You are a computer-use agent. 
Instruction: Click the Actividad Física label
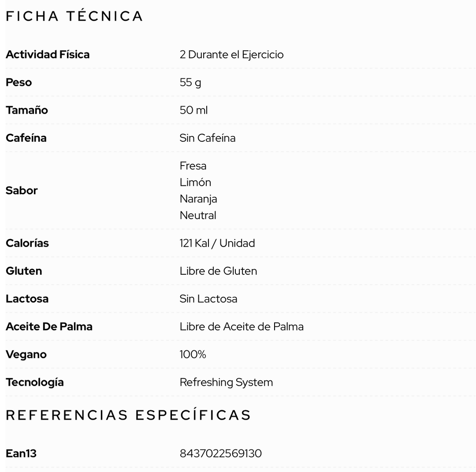pos(48,55)
